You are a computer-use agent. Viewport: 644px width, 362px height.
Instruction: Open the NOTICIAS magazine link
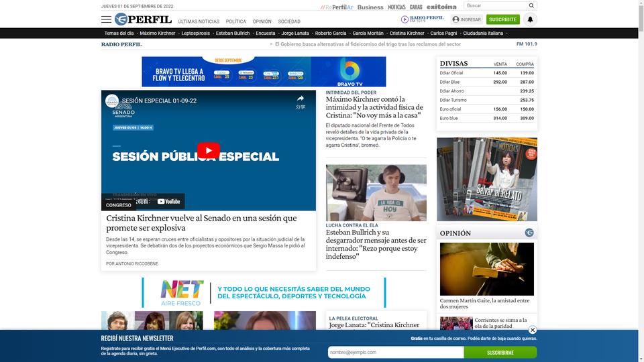(396, 7)
